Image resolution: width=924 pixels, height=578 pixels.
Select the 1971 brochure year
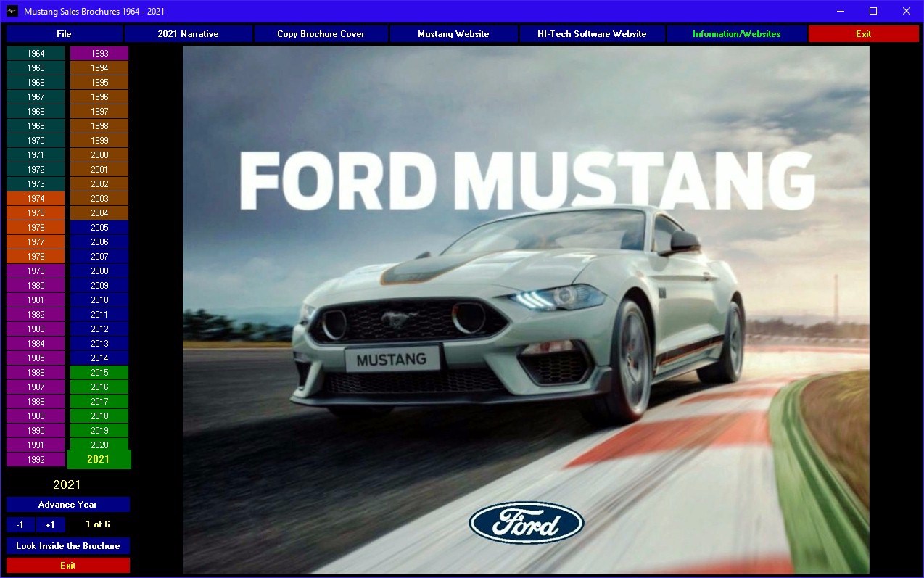click(36, 155)
